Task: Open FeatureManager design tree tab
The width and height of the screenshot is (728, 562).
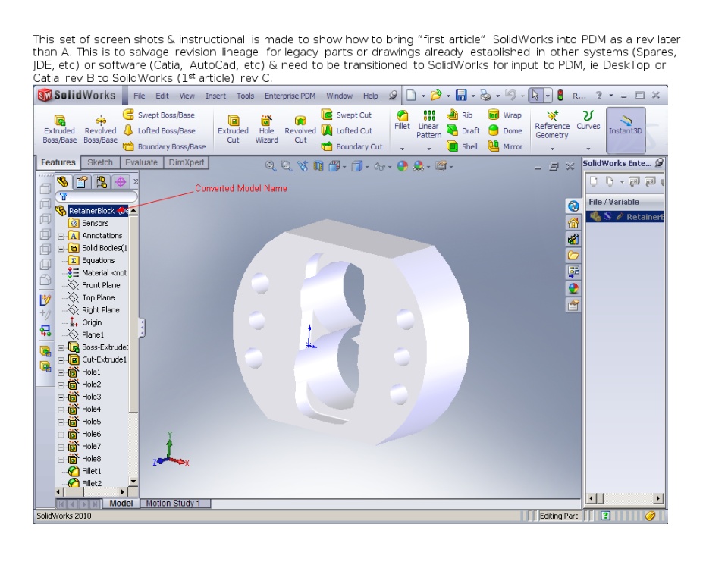Action: [x=63, y=181]
